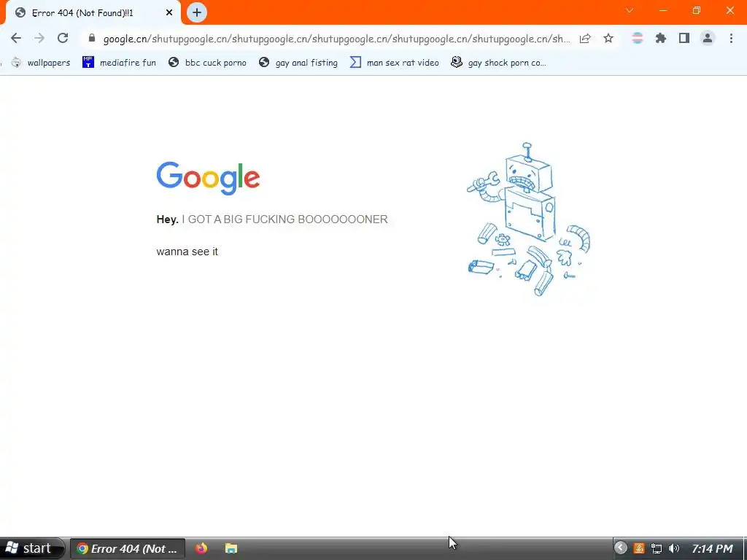
Task: Click the blue MF mediafire favicon
Action: [x=88, y=62]
